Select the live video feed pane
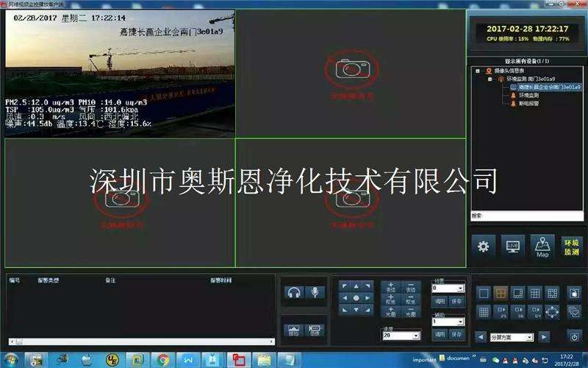The height and width of the screenshot is (368, 588). click(x=120, y=74)
